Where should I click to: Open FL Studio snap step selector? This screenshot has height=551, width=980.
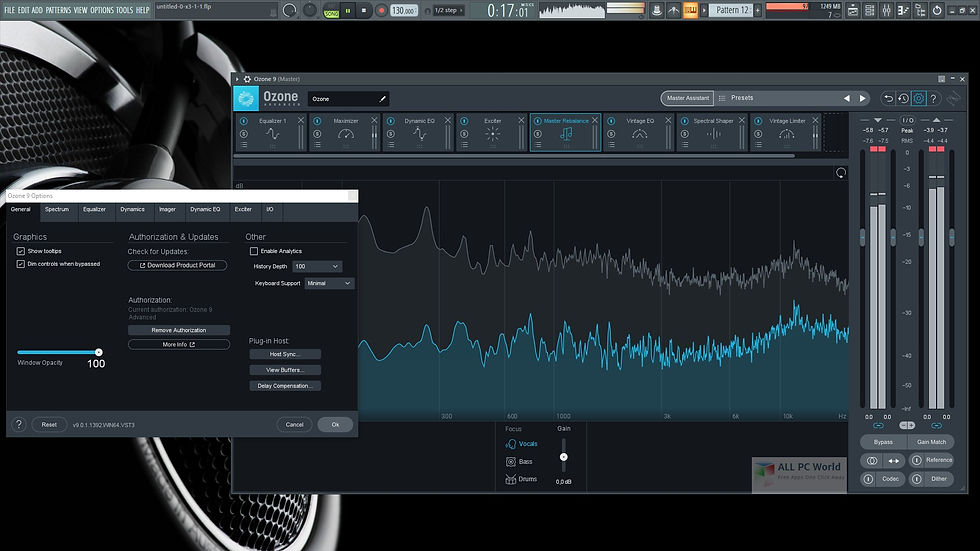coord(449,11)
